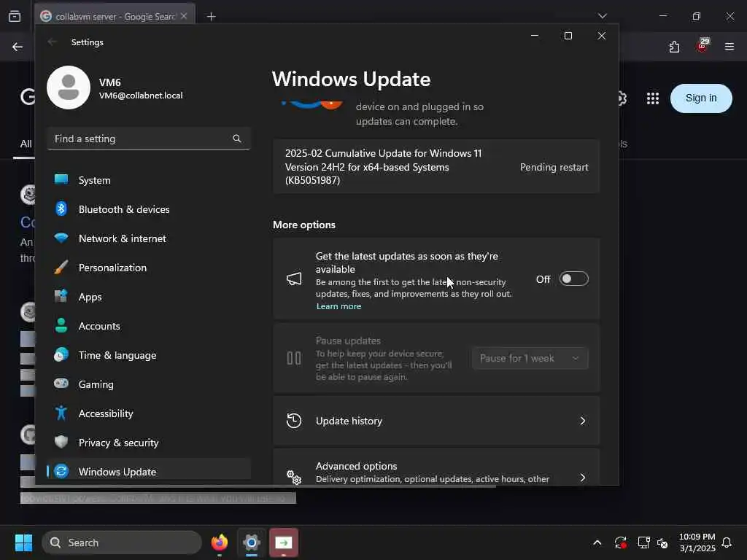Click the Settings gear taskbar icon
The height and width of the screenshot is (560, 747).
click(x=252, y=542)
